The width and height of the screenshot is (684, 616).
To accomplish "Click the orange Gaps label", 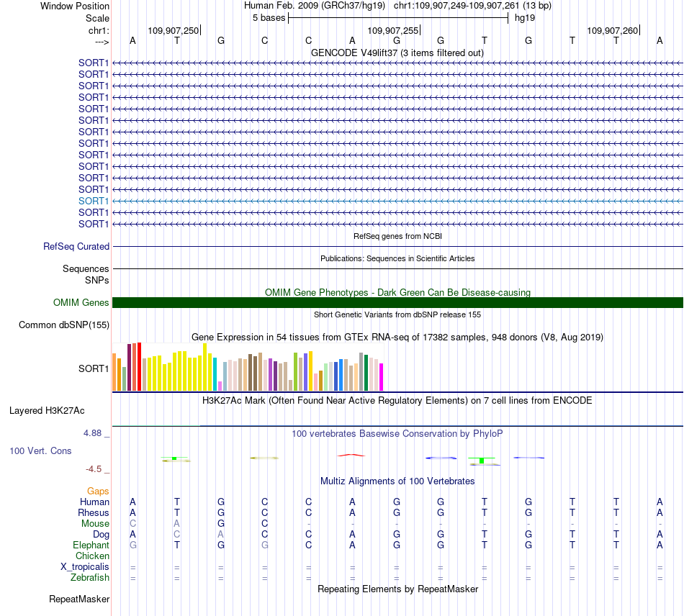I will [x=98, y=492].
